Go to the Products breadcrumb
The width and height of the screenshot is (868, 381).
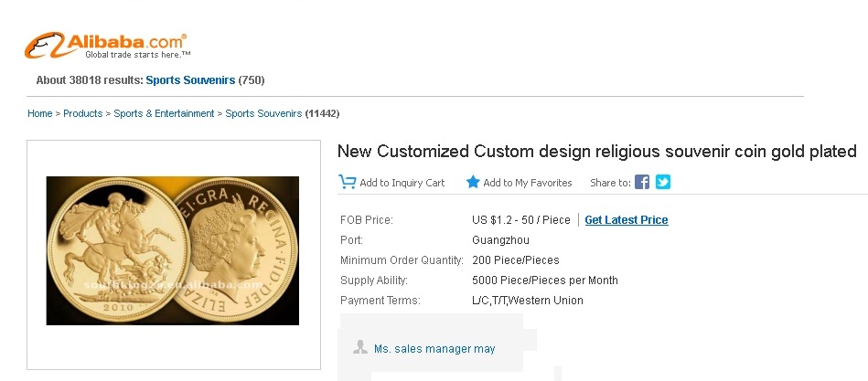pyautogui.click(x=82, y=113)
